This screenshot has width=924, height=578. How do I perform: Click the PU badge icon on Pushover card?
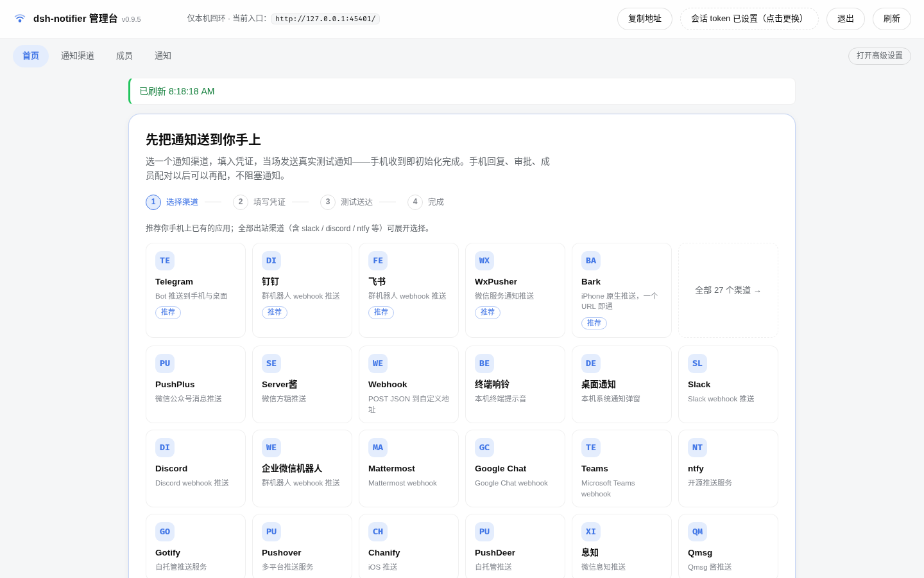[271, 532]
